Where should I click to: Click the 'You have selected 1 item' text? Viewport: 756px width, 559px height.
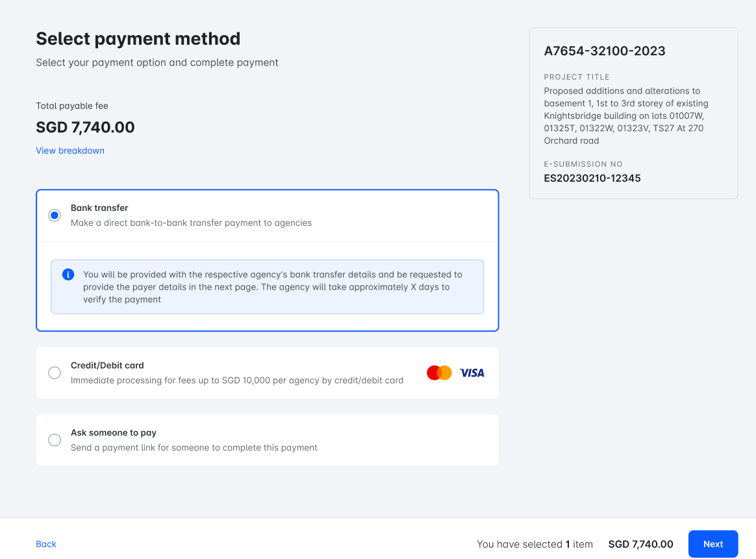tap(535, 544)
